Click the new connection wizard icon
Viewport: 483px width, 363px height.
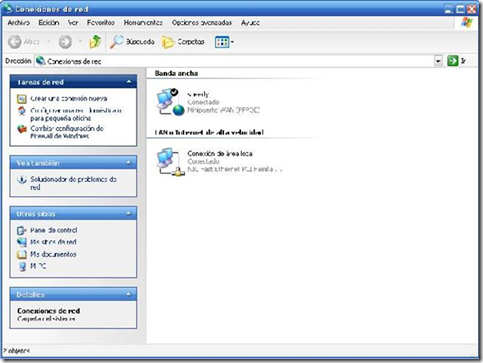click(x=22, y=99)
